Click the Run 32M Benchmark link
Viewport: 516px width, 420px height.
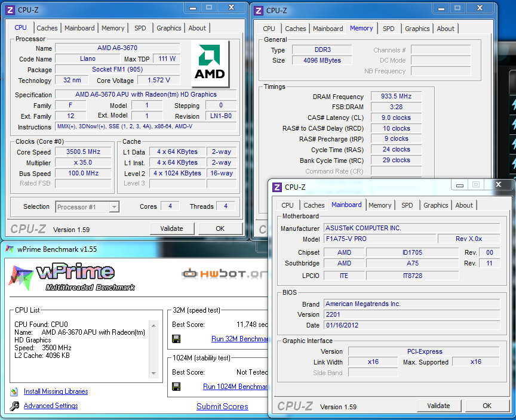click(239, 339)
